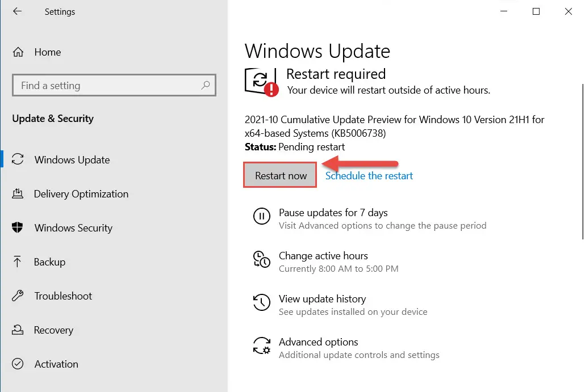The image size is (585, 392).
Task: Click the 'Pending restart' status text
Action: coord(312,147)
